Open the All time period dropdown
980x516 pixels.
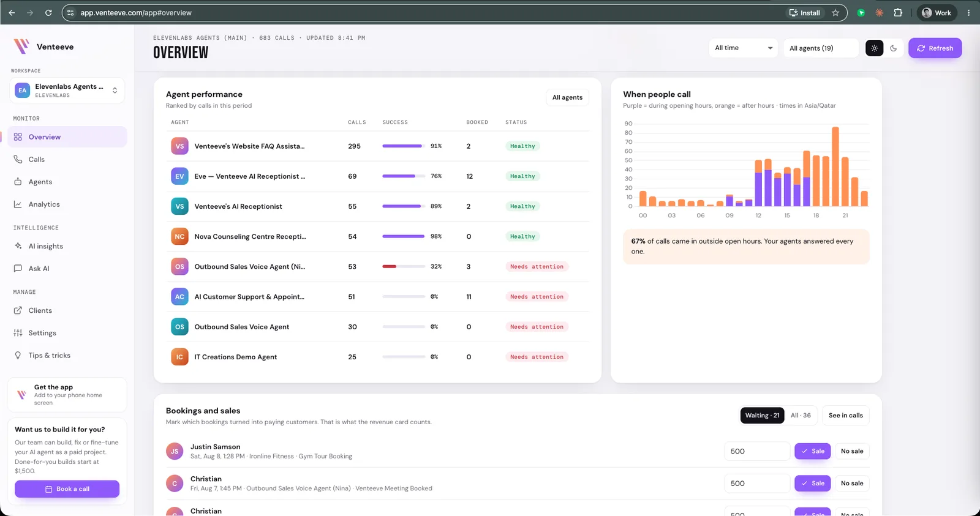tap(744, 48)
